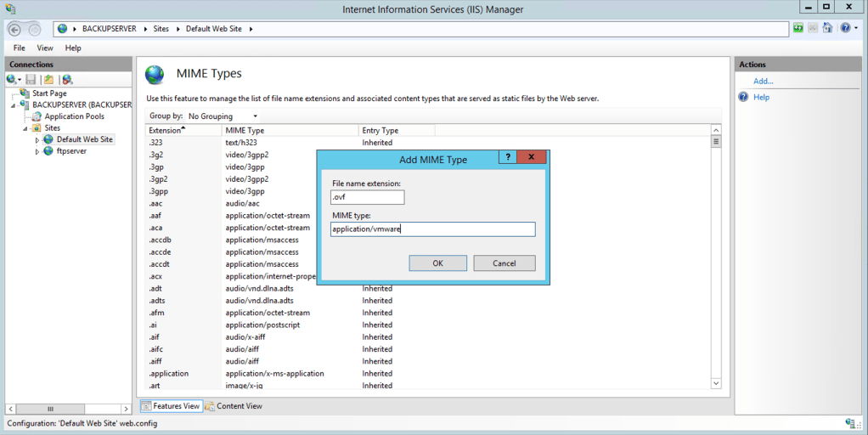Click the green refresh page icon
Viewport: 868px width, 435px height.
[798, 28]
